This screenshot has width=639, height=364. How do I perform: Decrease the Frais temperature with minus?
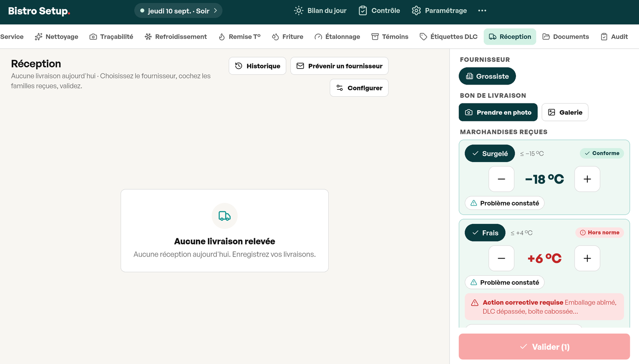pyautogui.click(x=502, y=259)
